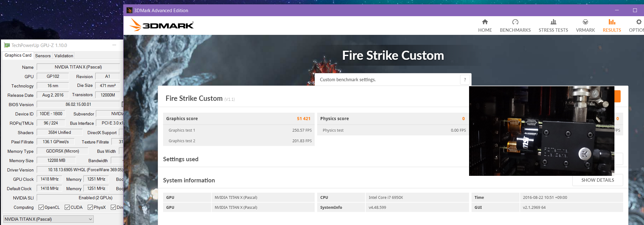Click the Physics test result 0.00 FPS
Screen dimensions: 644x225
tap(458, 130)
